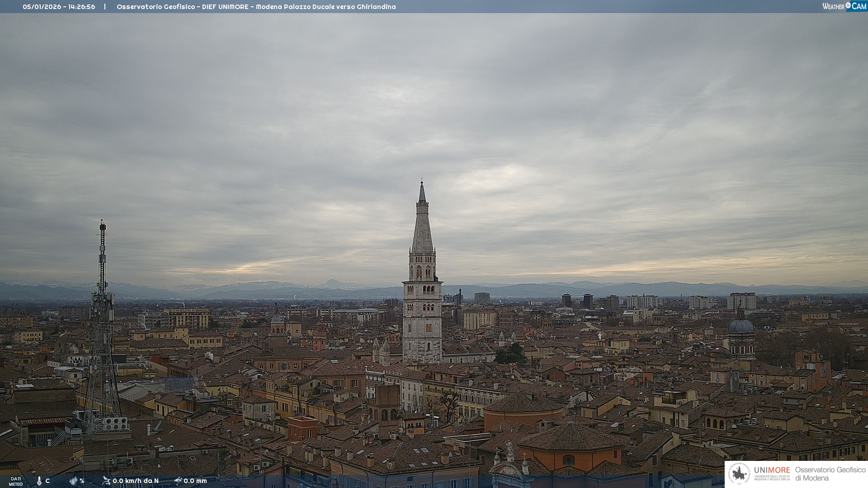
Task: Click the humidity percent sign label
Action: (82, 481)
